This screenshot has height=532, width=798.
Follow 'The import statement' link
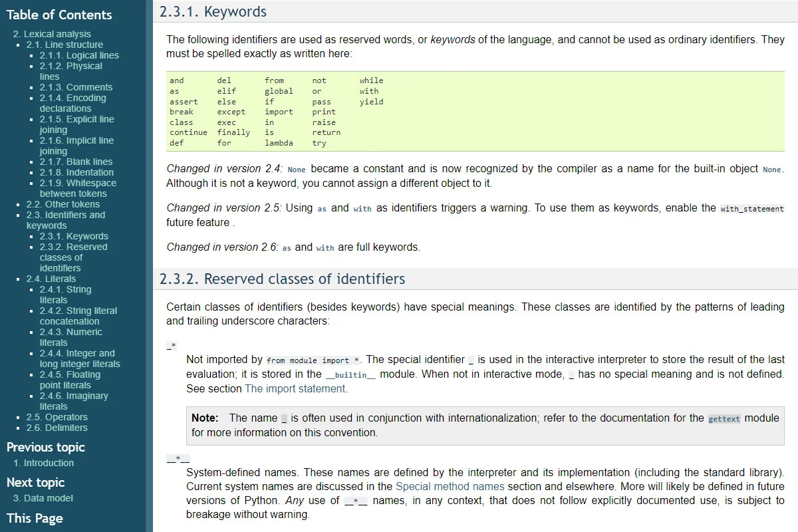point(296,388)
